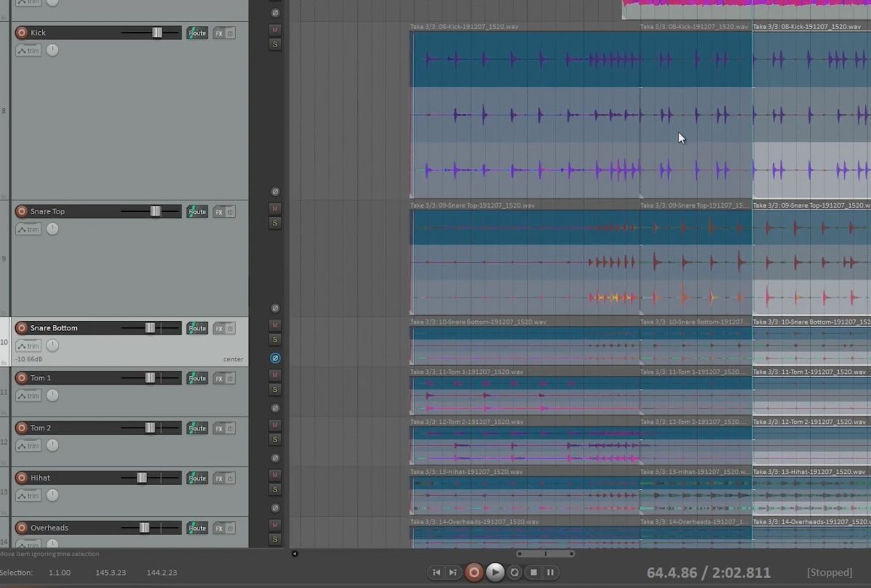The image size is (871, 588).
Task: Arm the Overheads track for recording
Action: coord(21,528)
